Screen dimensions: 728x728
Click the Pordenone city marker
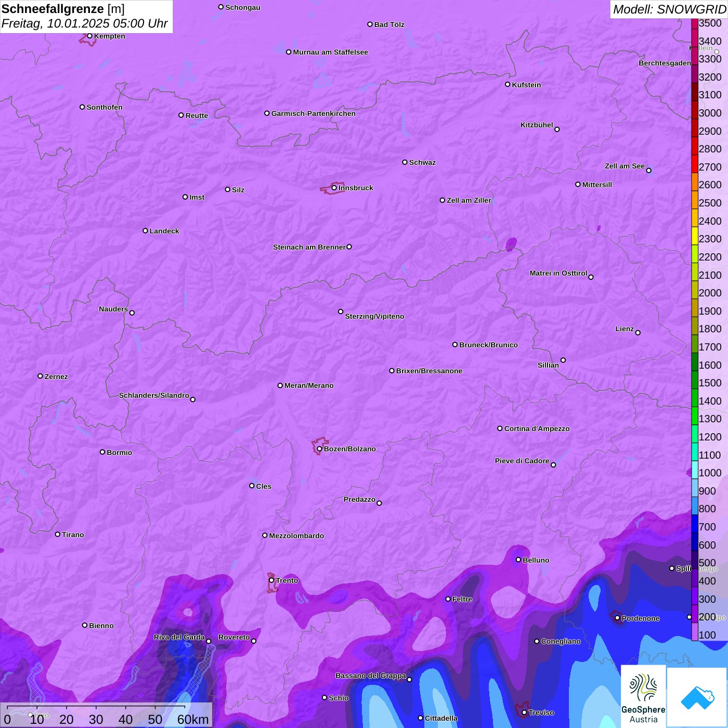click(617, 618)
